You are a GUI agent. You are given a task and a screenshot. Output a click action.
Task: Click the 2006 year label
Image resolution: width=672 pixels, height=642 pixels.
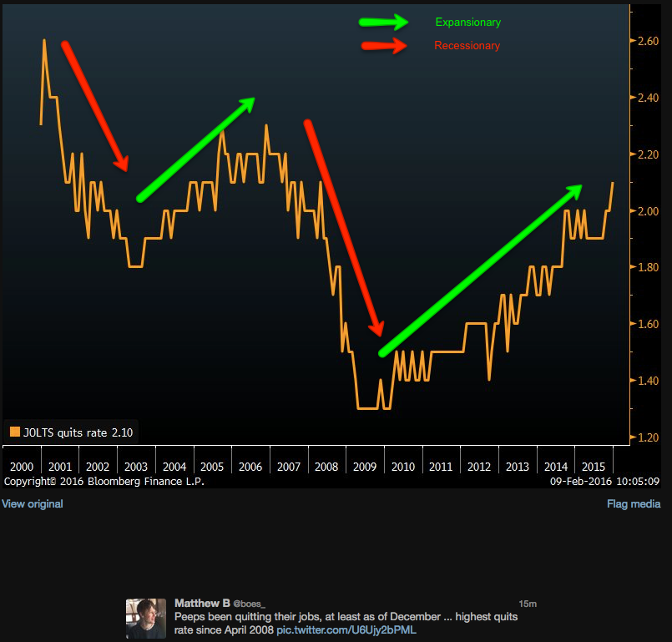(250, 467)
